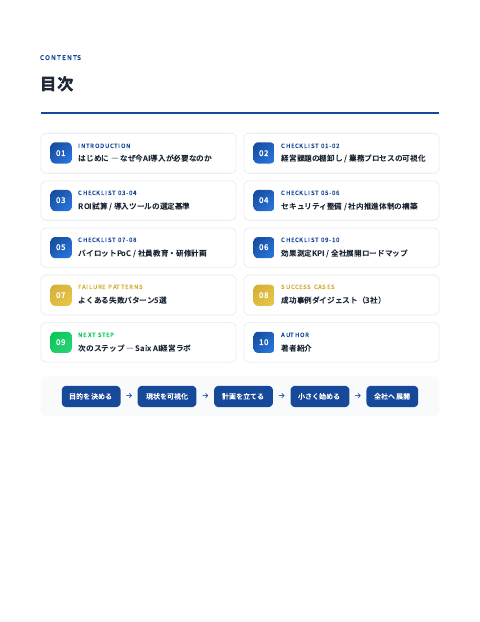The image size is (480, 622).
Task: Click the FAILURE PATTERNS label
Action: pyautogui.click(x=110, y=287)
